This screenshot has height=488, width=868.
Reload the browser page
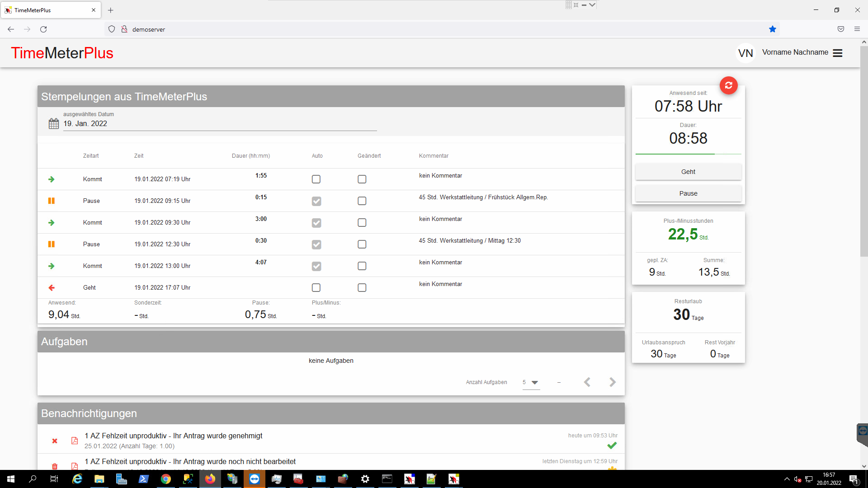coord(43,29)
